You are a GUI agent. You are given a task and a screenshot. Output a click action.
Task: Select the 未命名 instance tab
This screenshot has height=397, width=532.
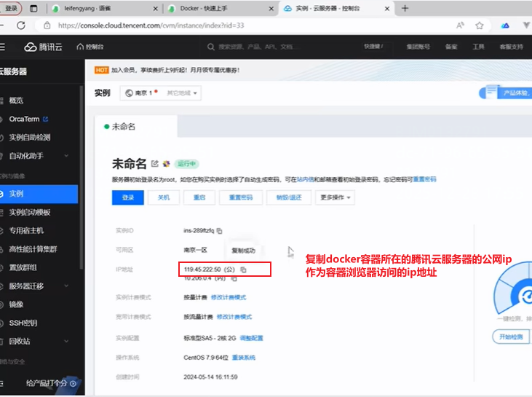pyautogui.click(x=135, y=127)
